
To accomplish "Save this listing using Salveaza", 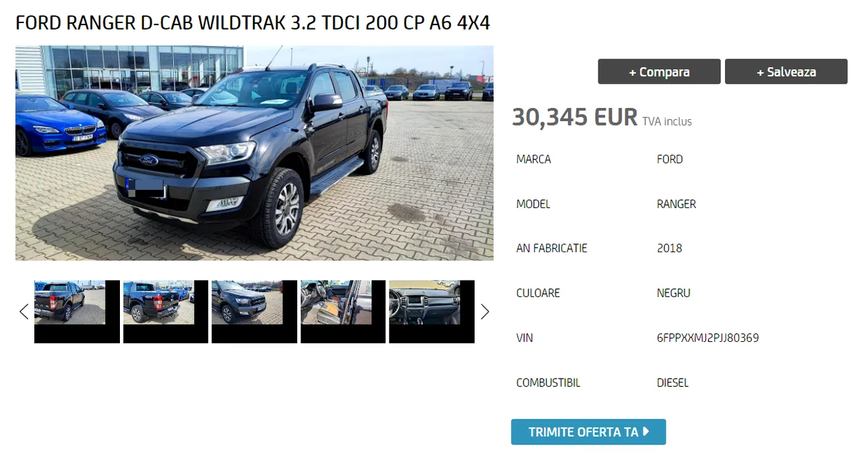I will coord(786,72).
